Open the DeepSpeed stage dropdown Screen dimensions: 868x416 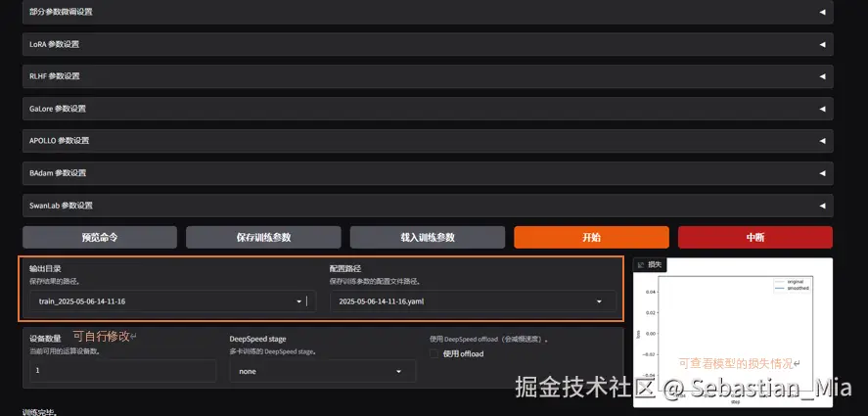click(323, 371)
